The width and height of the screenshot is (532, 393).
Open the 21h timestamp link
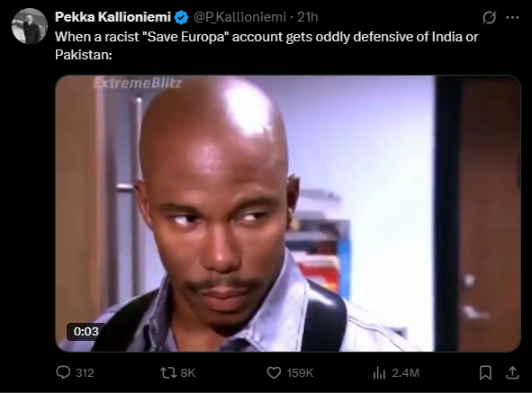tap(307, 17)
